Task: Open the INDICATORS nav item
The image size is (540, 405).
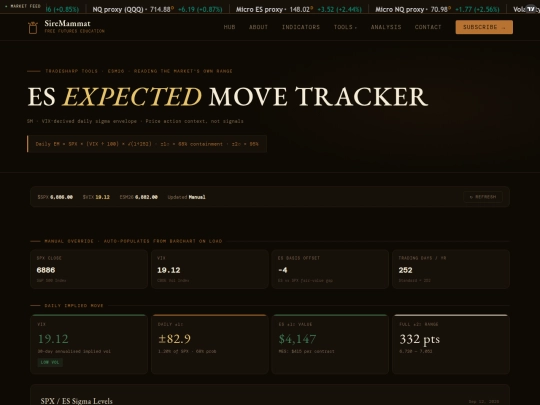Action: tap(301, 27)
